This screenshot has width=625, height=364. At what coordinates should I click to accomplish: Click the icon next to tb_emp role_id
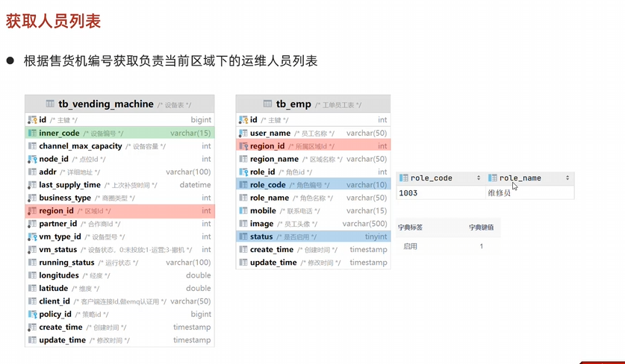pos(243,172)
